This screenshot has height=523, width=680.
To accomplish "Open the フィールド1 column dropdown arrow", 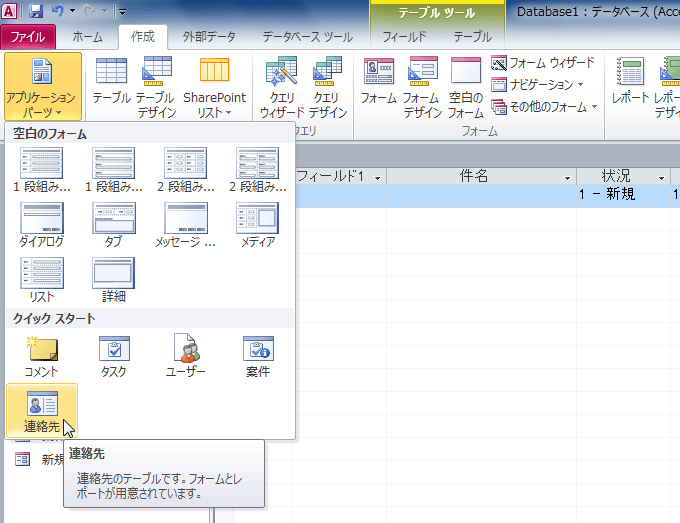I will click(x=377, y=178).
